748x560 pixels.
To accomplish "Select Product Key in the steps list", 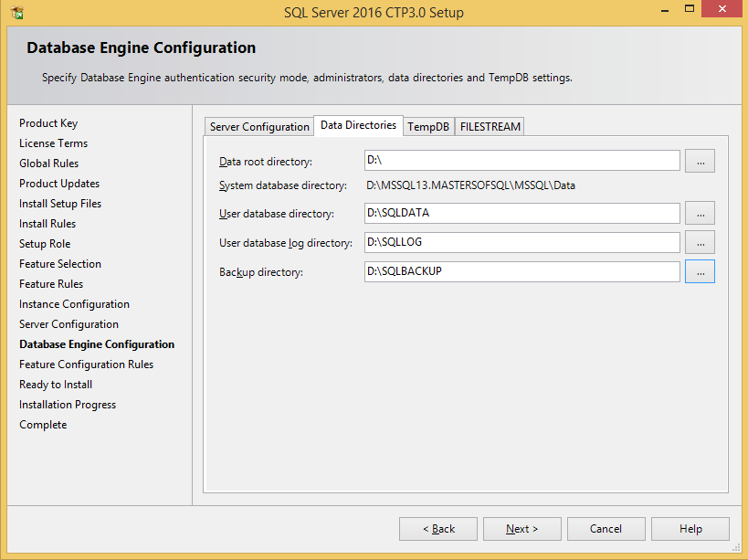I will tap(48, 123).
